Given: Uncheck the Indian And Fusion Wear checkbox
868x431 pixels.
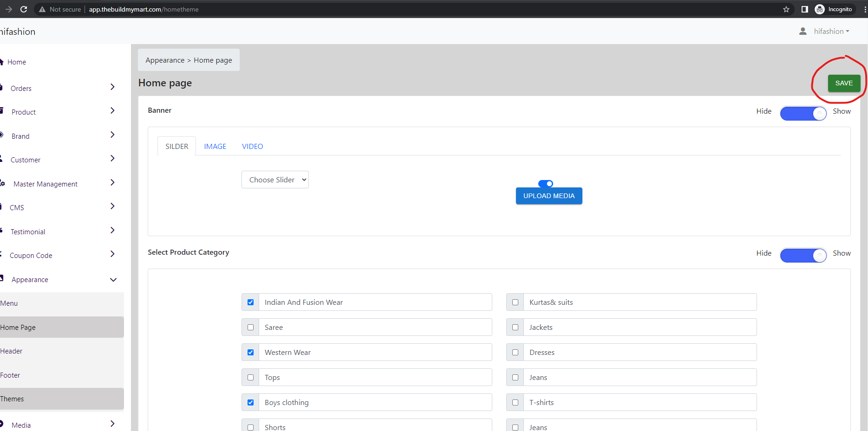Looking at the screenshot, I should (x=251, y=302).
